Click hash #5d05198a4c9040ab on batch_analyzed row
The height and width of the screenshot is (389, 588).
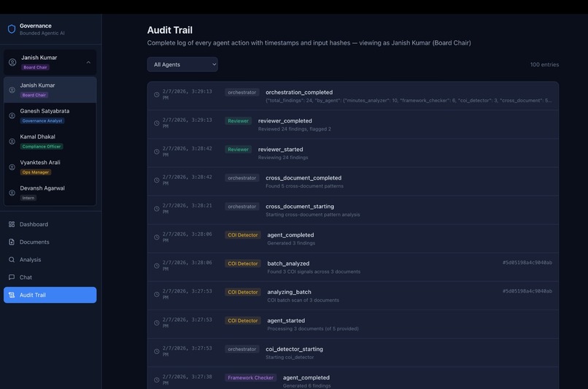coord(527,263)
